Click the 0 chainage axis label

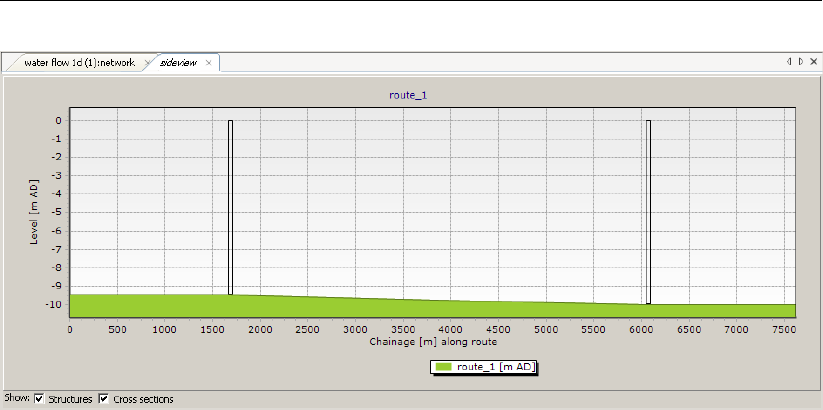pos(70,330)
